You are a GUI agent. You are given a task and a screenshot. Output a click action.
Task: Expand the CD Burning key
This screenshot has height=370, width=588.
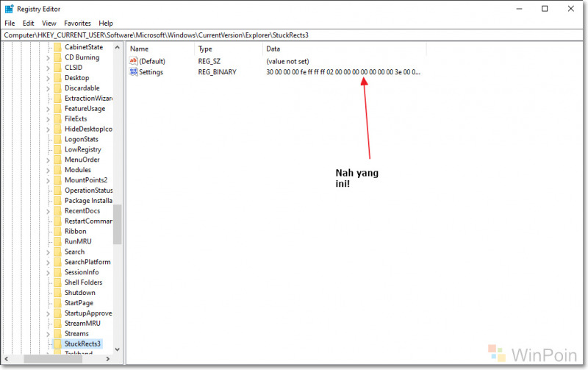pyautogui.click(x=48, y=58)
